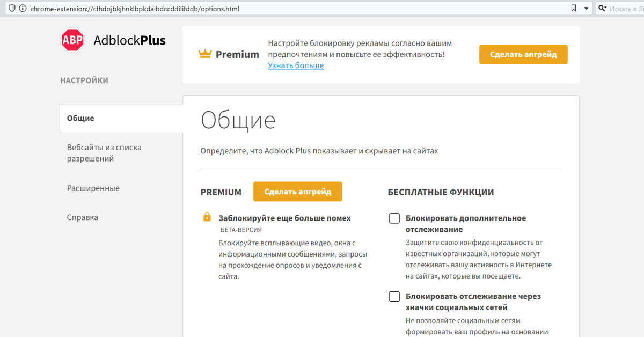Viewport: 644px width, 337px height.
Task: Click the yellow lock beta icon
Action: pyautogui.click(x=207, y=217)
